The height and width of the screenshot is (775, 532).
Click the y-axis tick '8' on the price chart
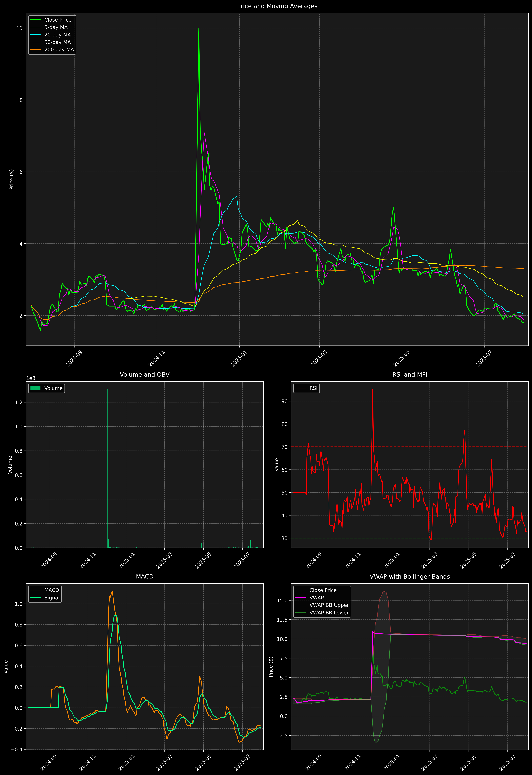coord(21,100)
